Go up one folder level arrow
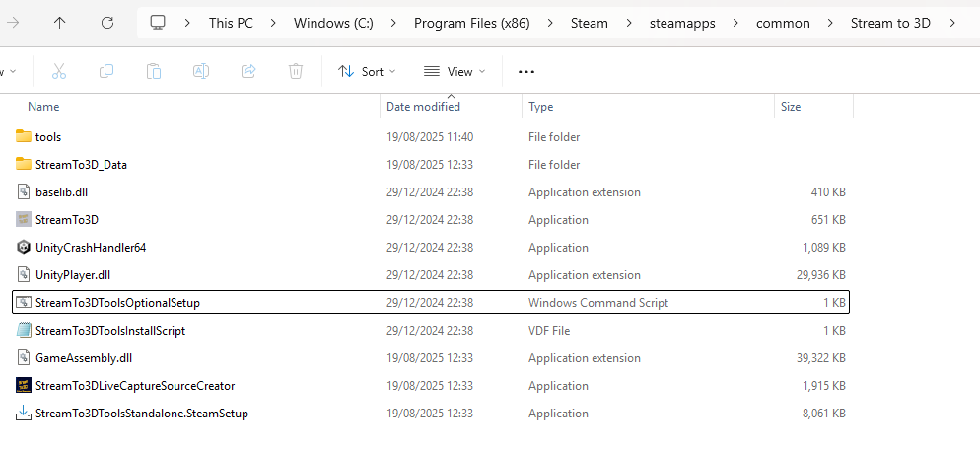This screenshot has height=452, width=980. coord(59,23)
